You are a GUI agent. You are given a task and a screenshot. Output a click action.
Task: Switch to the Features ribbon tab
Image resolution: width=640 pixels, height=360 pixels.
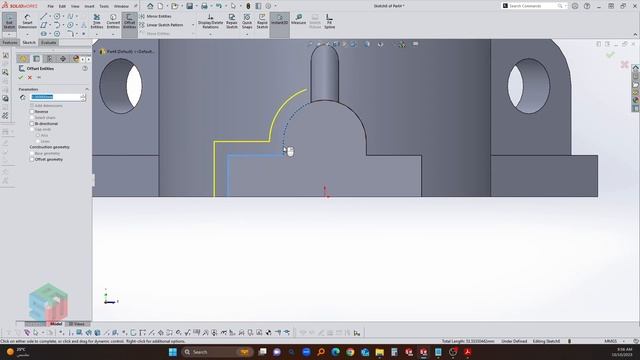pyautogui.click(x=10, y=42)
